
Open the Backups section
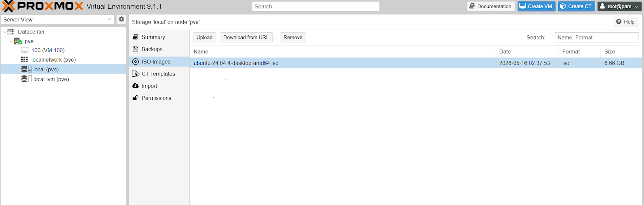coord(159,49)
